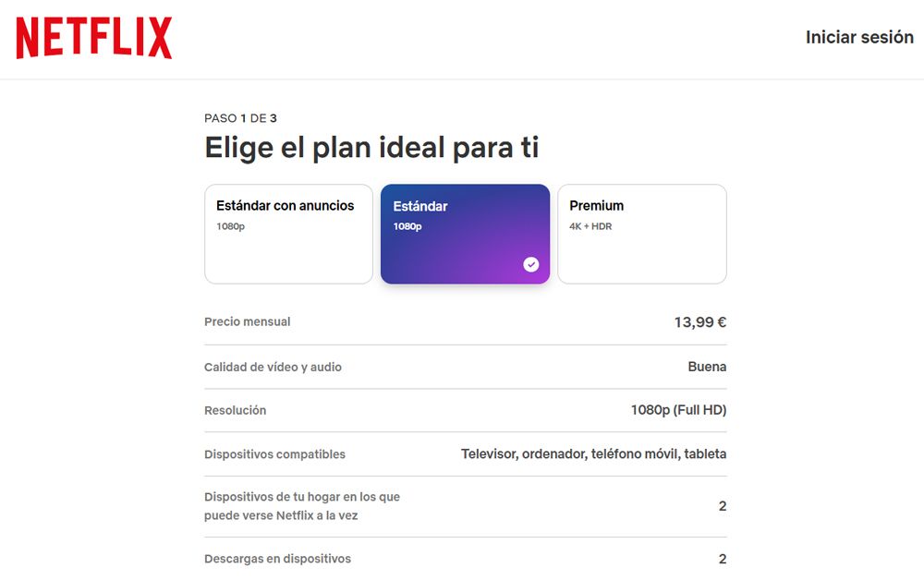Image resolution: width=924 pixels, height=580 pixels.
Task: Click the Buena quality value
Action: coord(708,366)
